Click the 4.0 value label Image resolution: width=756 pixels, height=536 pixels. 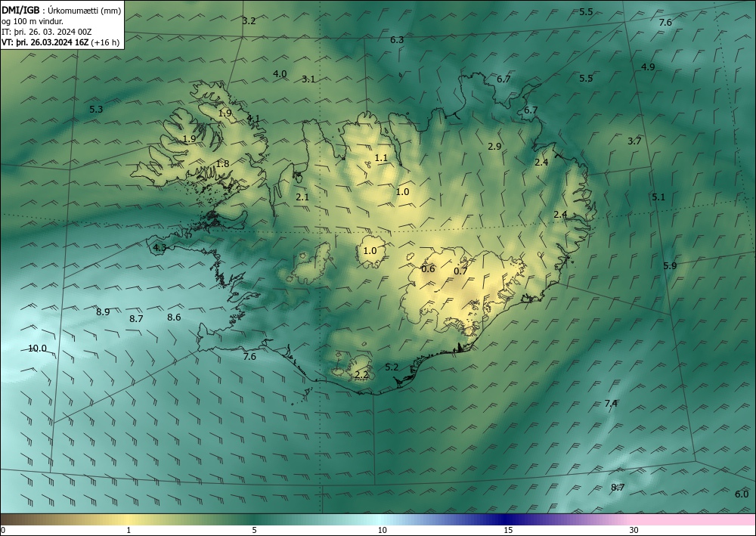tap(280, 74)
